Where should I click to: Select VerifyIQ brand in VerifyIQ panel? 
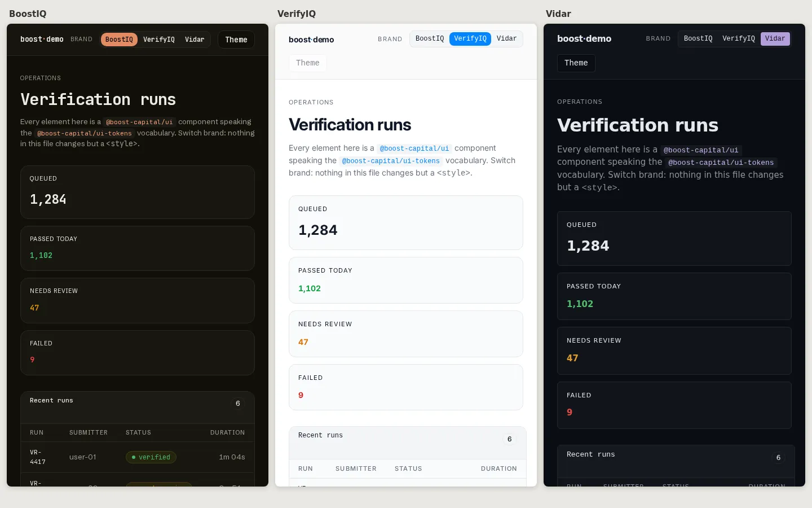point(470,38)
